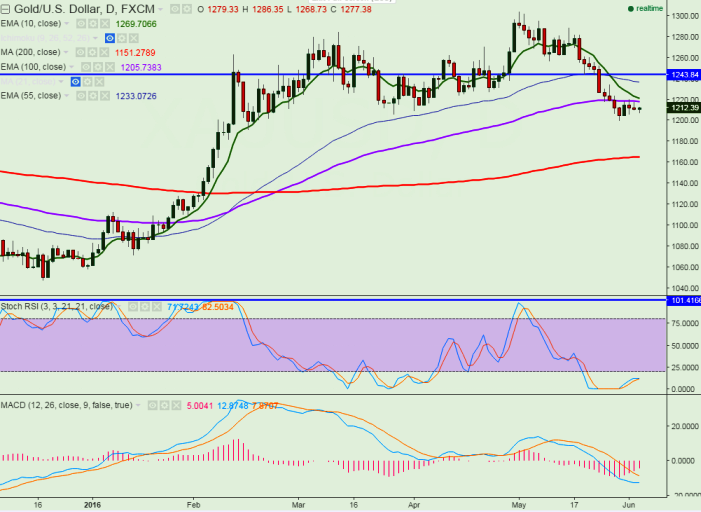Show hidden MA (21, close) with blue eye
Screen dimensions: 701x512
76,82
